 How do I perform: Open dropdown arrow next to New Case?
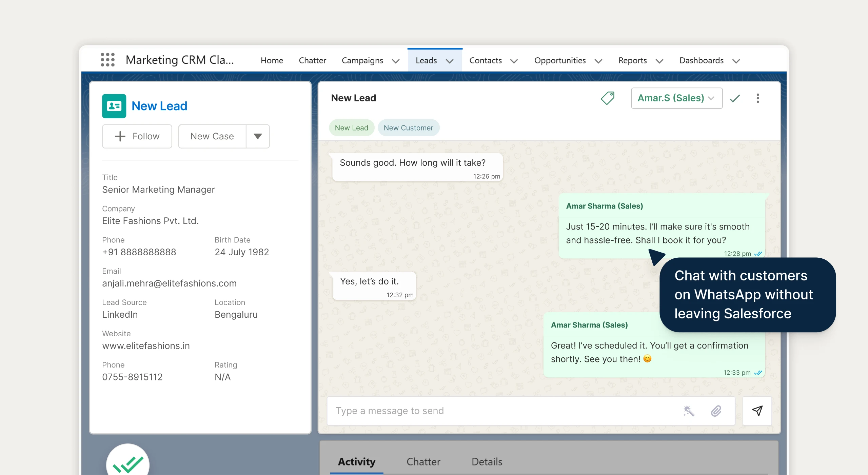pos(258,136)
